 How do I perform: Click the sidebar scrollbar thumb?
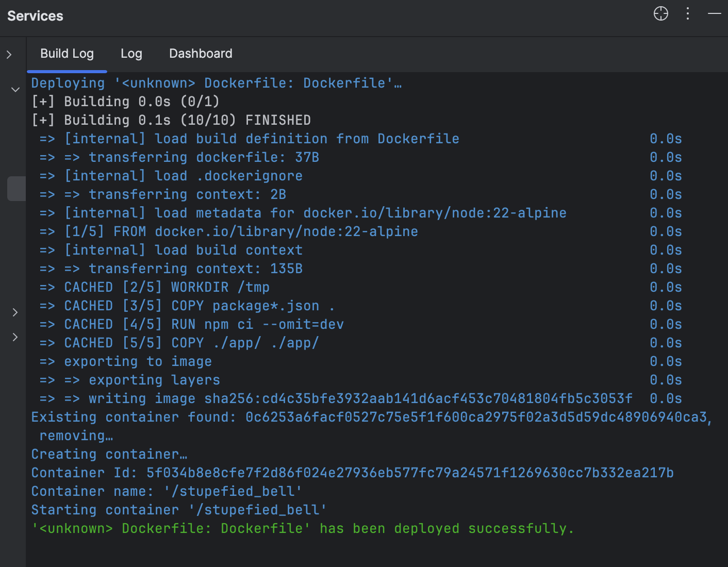coord(16,188)
